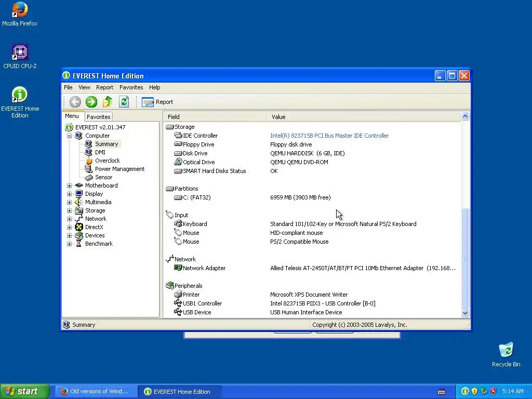Click the green Forward arrow toolbar icon
Screen dimensions: 532x399
91,102
